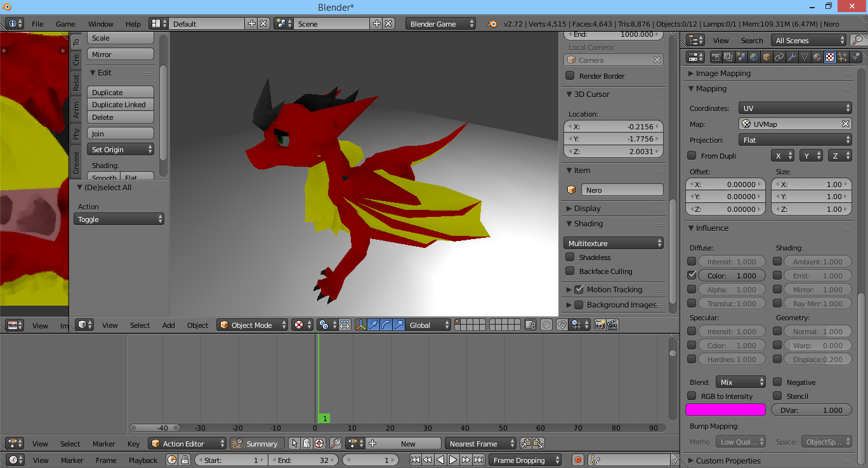Open the Coordinates UV dropdown
The image size is (868, 468).
[795, 108]
